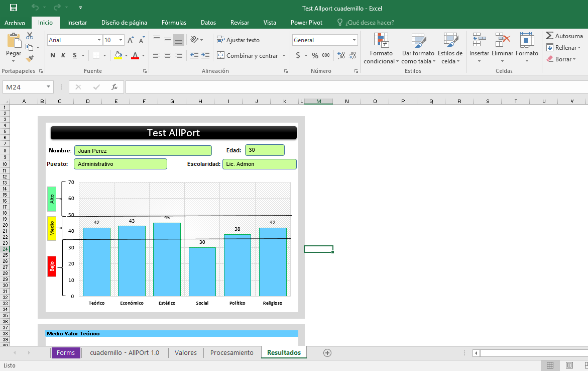
Task: Click the add new sheet plus icon
Action: (327, 353)
